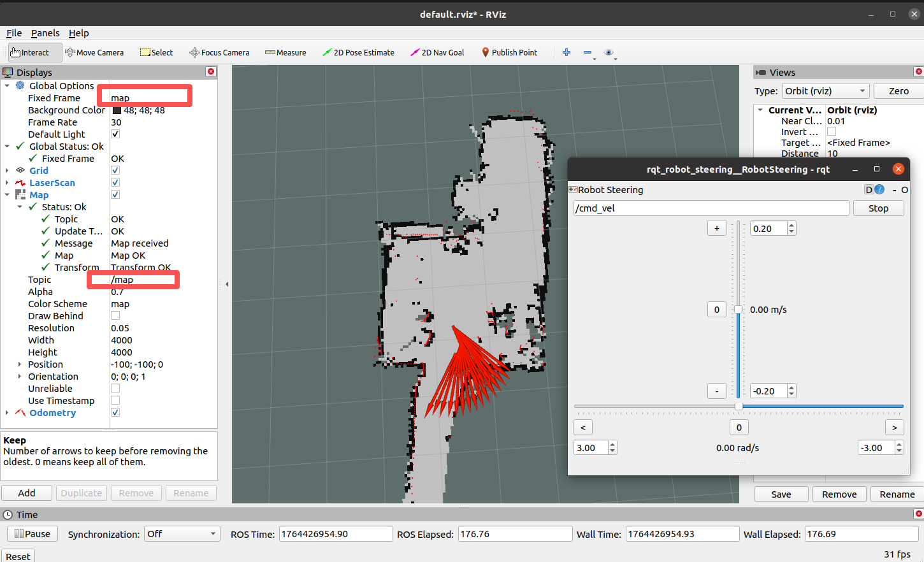Click the /cmd_vel topic input field
This screenshot has height=562, width=924.
711,208
